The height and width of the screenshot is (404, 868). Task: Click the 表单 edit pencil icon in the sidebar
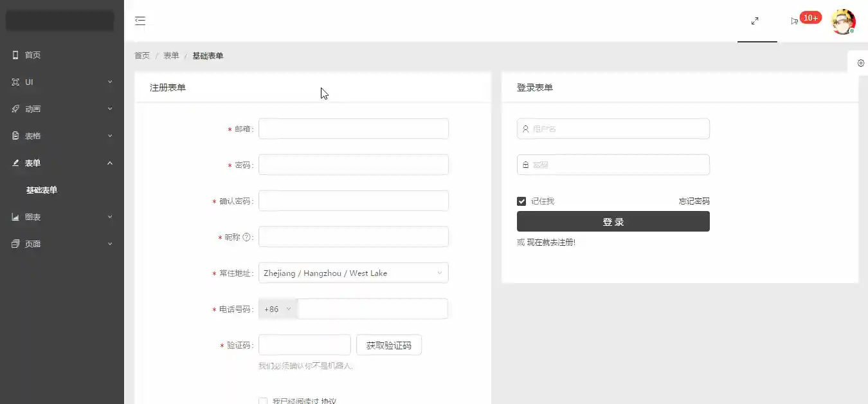pyautogui.click(x=15, y=163)
